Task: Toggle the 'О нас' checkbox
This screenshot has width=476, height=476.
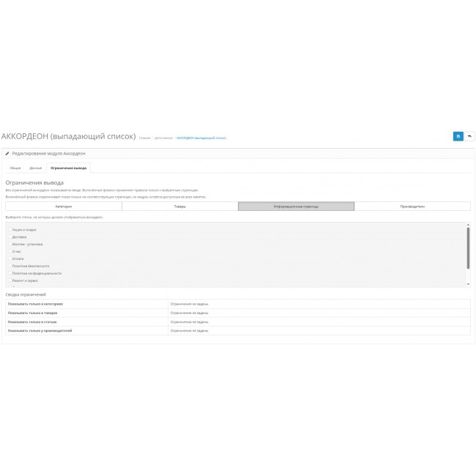Action: coord(9,251)
